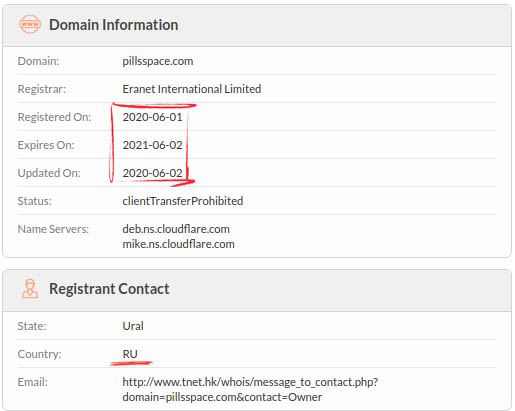Click the clientTransferProhibited status text

coord(183,201)
